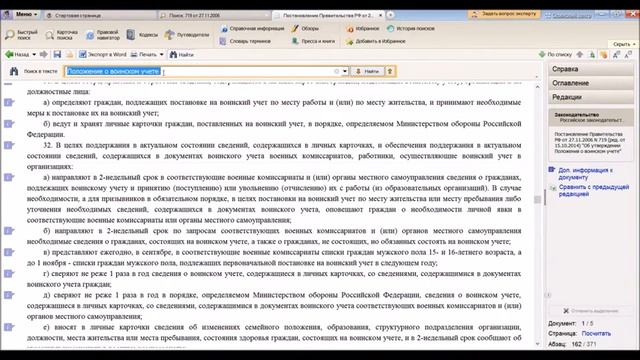Switch to Поиск: 719 от 27.11.2006 tab

pyautogui.click(x=214, y=15)
